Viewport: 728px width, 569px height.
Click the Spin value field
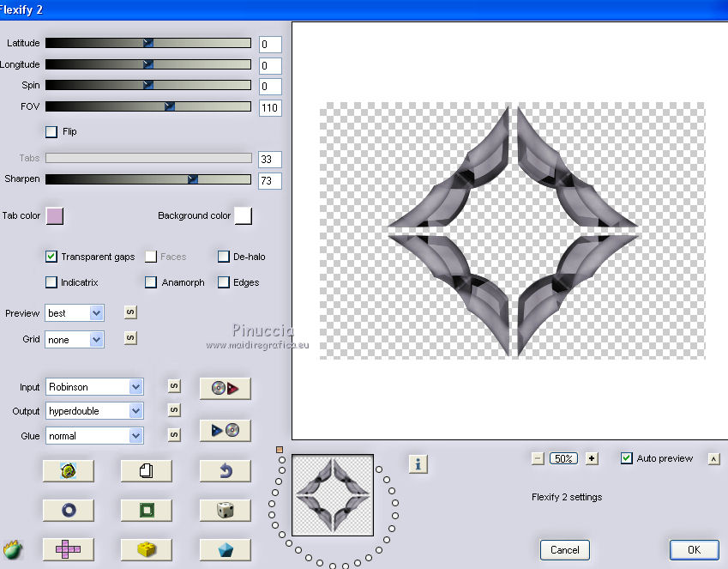pos(270,87)
